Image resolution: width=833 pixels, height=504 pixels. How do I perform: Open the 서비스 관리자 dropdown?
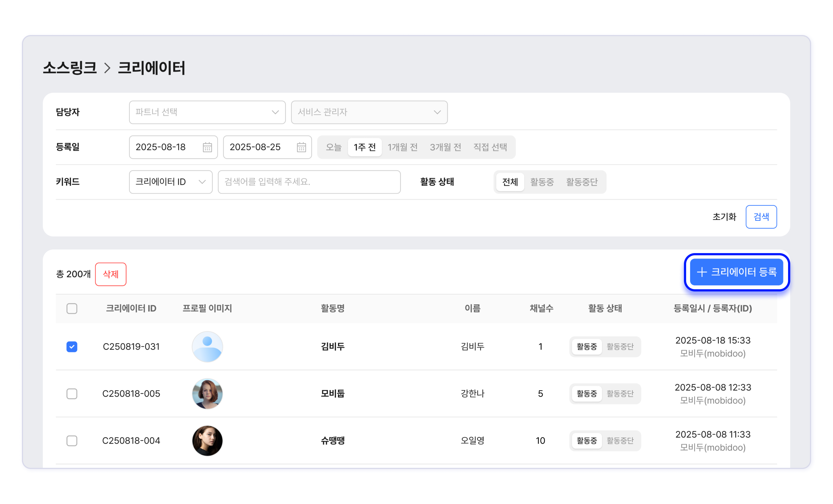[369, 112]
